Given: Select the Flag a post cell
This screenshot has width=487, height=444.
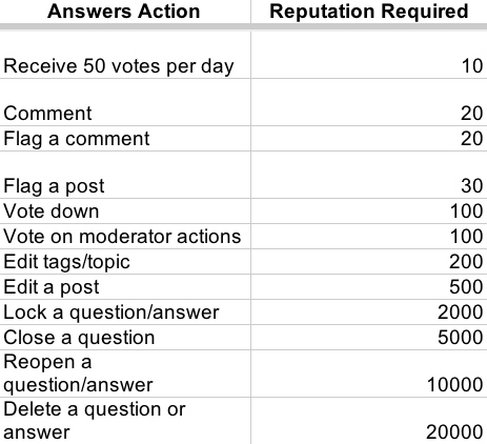Looking at the screenshot, I should (x=125, y=175).
